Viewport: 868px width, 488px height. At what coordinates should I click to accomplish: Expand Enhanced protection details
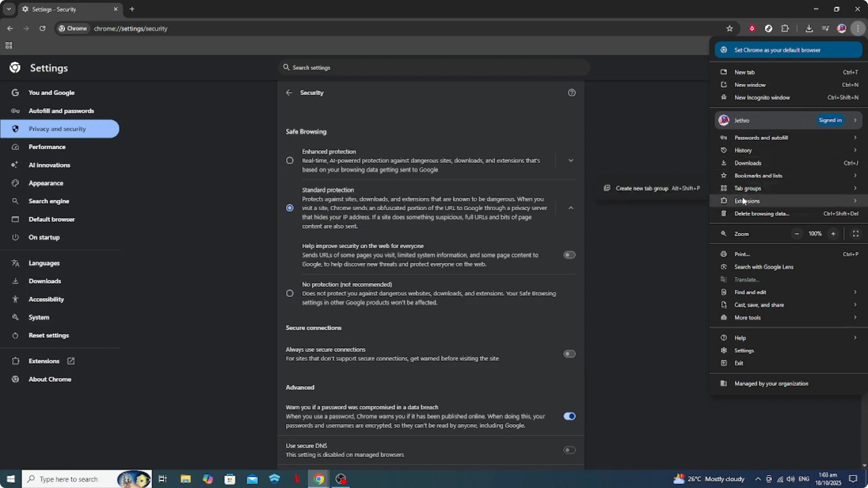click(x=571, y=160)
